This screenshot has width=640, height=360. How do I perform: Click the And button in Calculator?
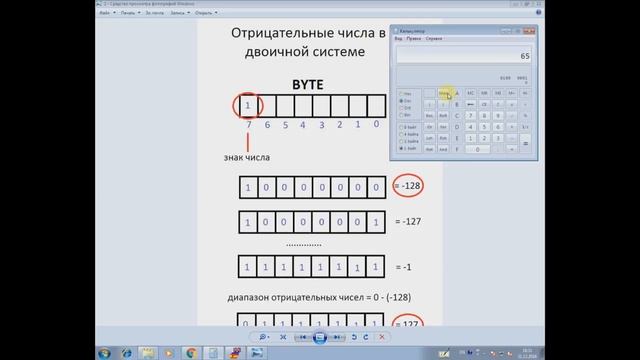[443, 149]
